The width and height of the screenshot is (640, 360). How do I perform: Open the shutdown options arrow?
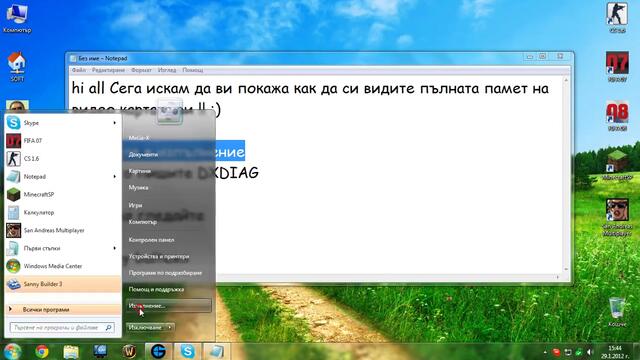click(170, 327)
